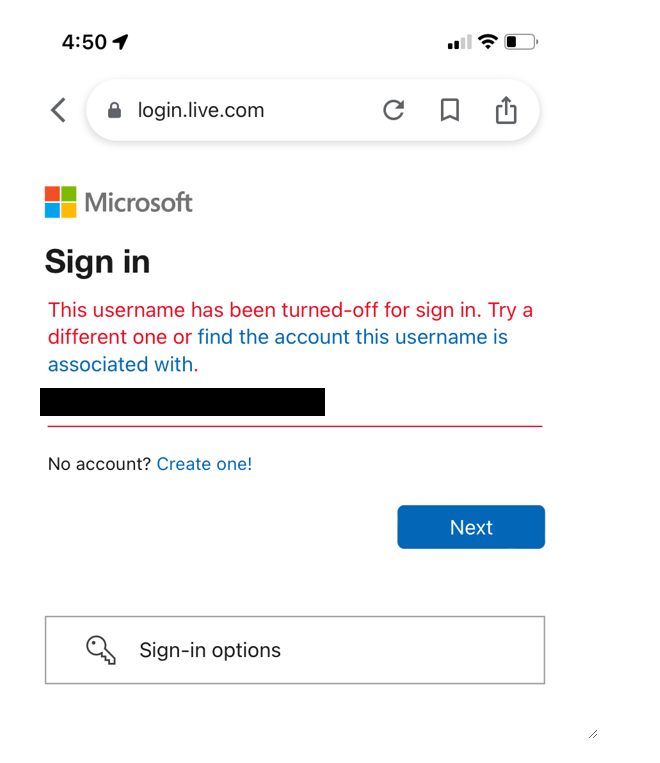This screenshot has height=763, width=660.
Task: Tap the cellular signal bars
Action: click(x=459, y=42)
